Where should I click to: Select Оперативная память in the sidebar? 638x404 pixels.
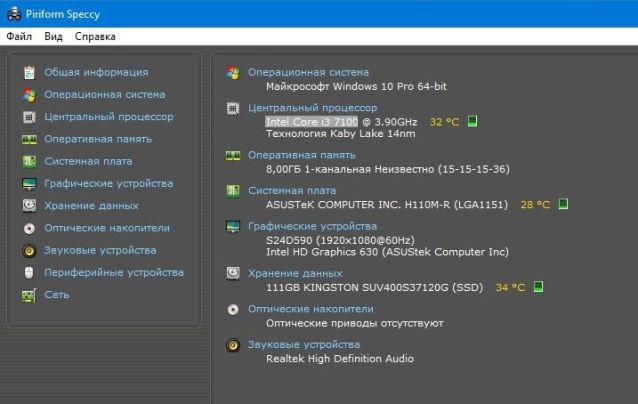pos(98,139)
